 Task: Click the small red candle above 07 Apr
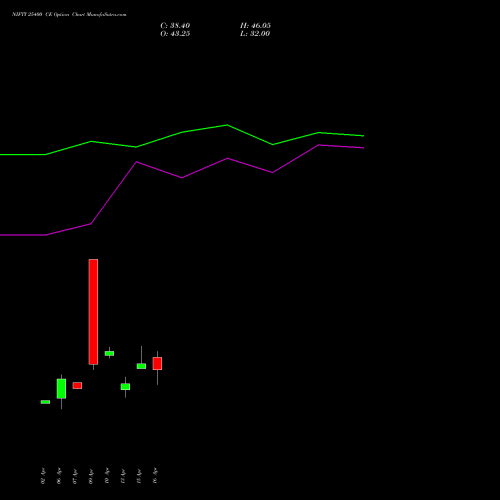tap(77, 385)
